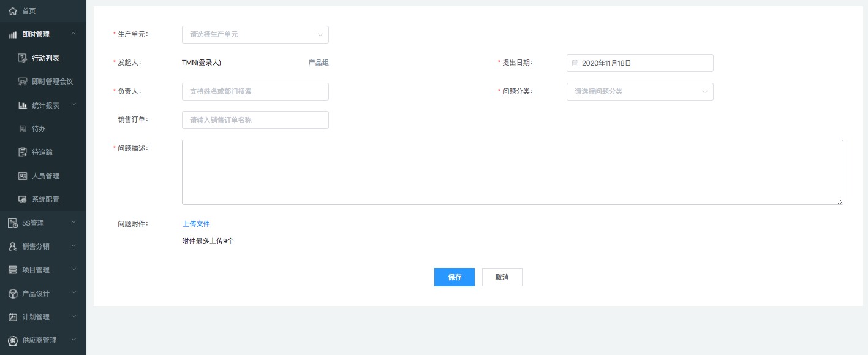Open the 生产单元 dropdown selector
The height and width of the screenshot is (355, 868).
(x=255, y=35)
